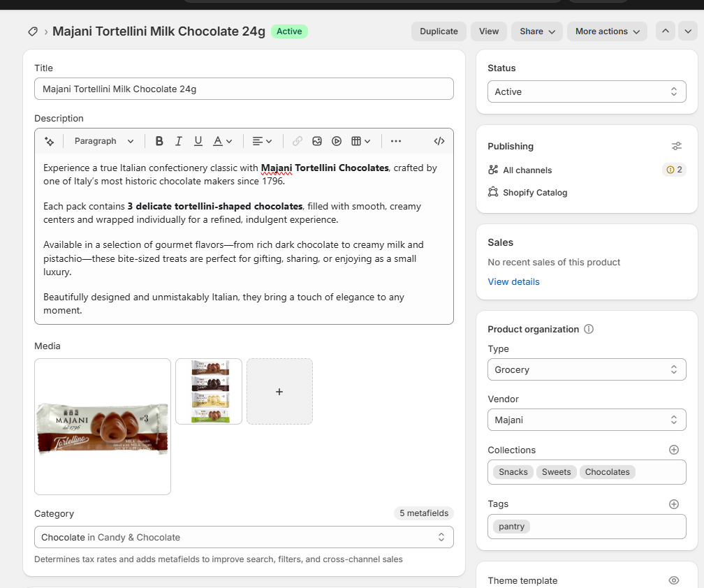The width and height of the screenshot is (704, 588).
Task: Open the text color picker
Action: (x=222, y=141)
